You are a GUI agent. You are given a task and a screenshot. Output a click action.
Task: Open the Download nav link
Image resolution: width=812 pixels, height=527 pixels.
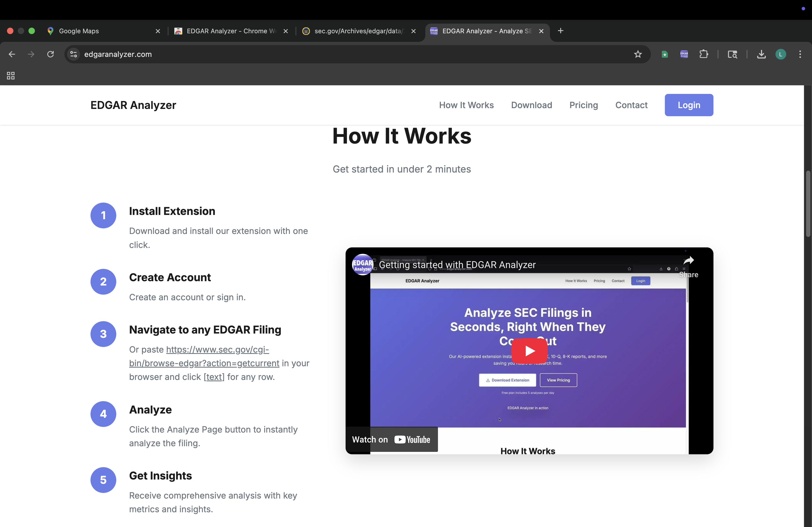532,105
